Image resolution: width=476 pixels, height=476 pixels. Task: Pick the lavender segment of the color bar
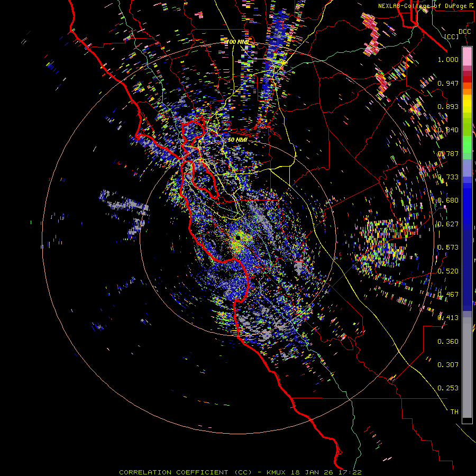coord(467,168)
